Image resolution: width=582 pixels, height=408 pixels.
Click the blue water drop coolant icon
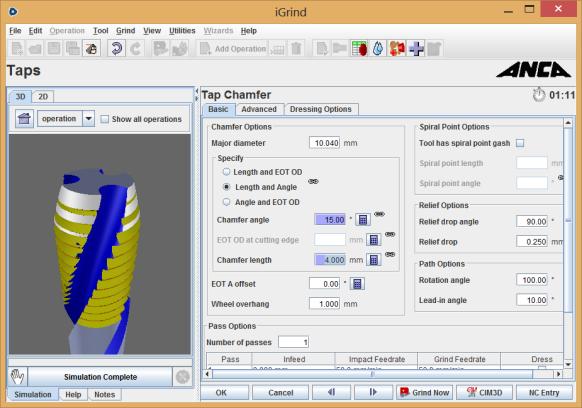[378, 49]
